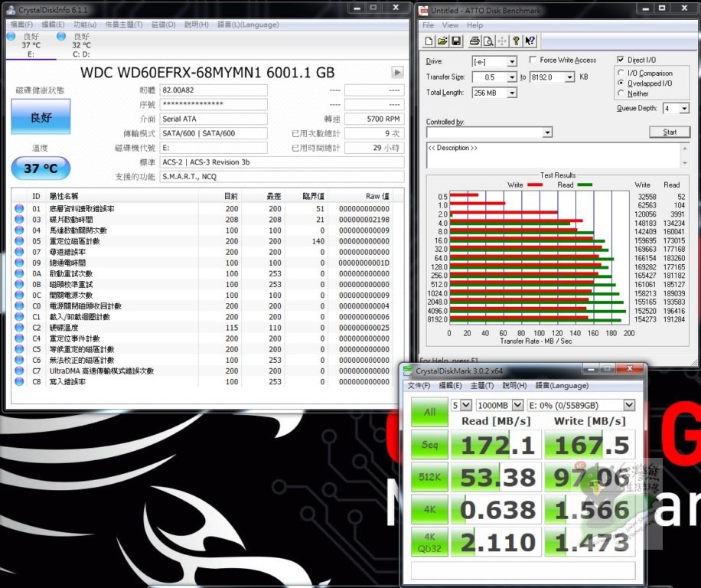Open 主題(T) menu in CrystalDiskMark
The height and width of the screenshot is (588, 701).
[x=482, y=385]
